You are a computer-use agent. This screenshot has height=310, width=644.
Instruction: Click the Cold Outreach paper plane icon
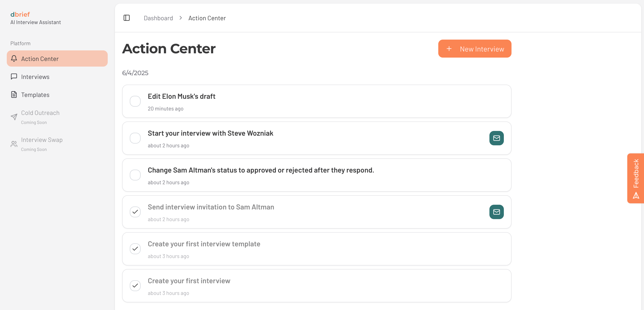pos(14,117)
